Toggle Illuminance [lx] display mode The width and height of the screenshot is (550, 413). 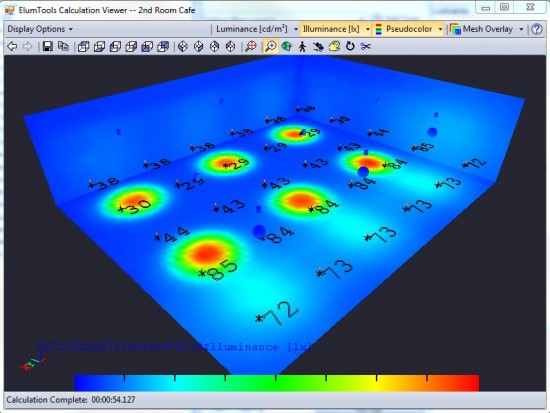point(331,29)
